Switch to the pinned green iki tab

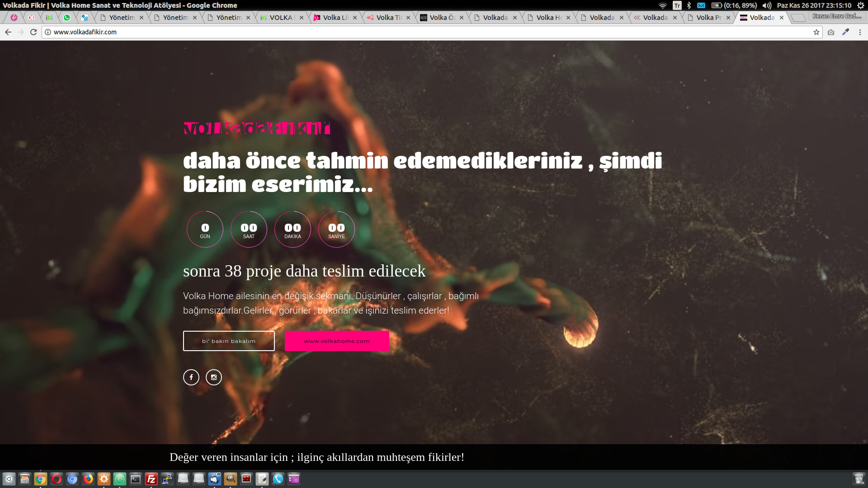(49, 18)
